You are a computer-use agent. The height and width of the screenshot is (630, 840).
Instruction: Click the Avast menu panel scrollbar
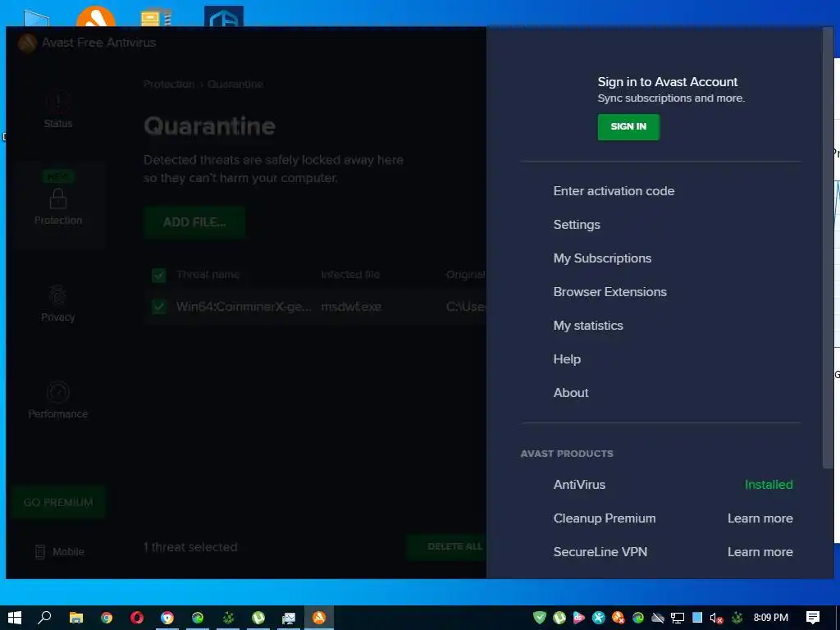click(x=827, y=249)
